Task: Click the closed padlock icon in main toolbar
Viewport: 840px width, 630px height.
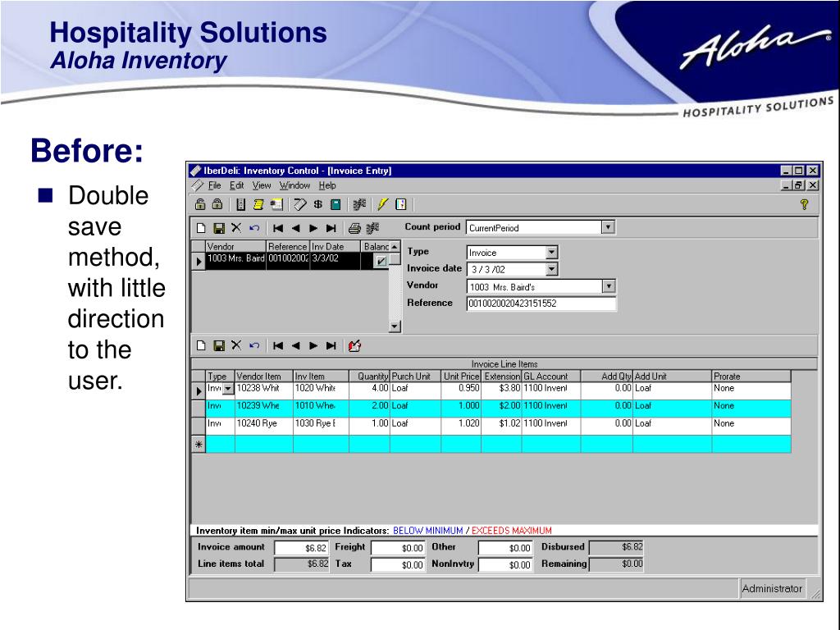Action: pyautogui.click(x=217, y=204)
